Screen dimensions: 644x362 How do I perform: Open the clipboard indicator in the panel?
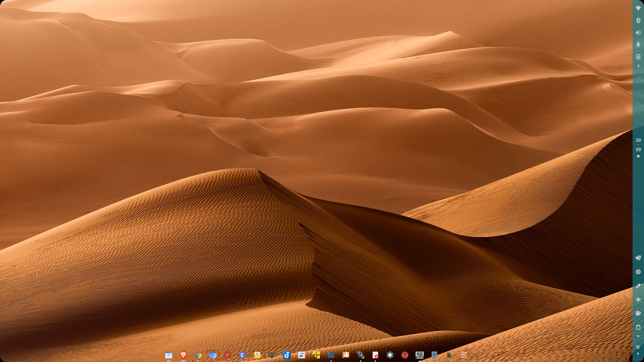[x=638, y=327]
